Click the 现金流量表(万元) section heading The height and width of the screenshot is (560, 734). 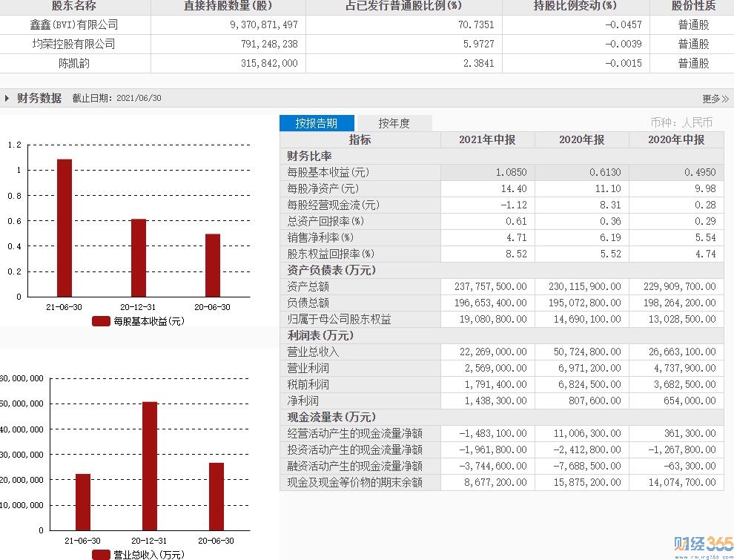331,417
